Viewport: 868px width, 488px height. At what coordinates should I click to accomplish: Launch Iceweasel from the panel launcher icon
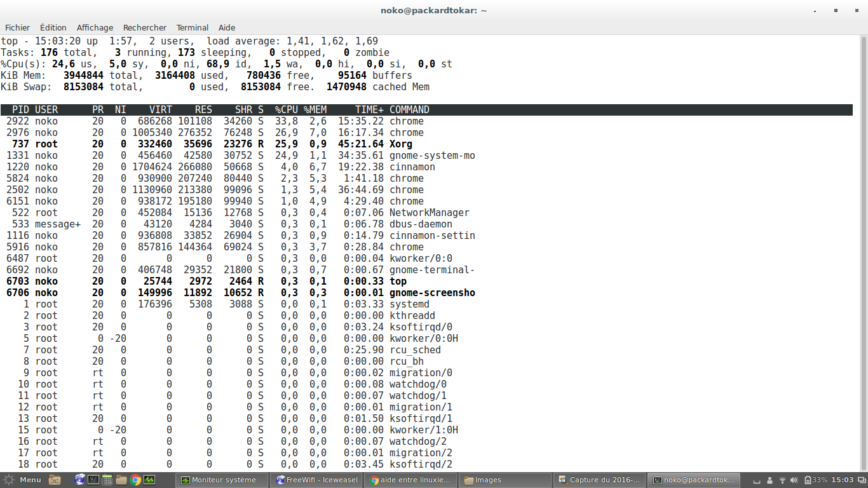pos(80,480)
